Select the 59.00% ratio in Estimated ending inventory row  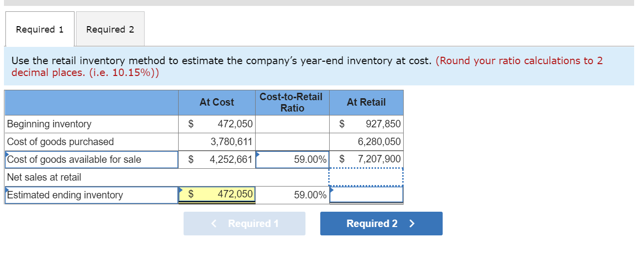(x=292, y=195)
